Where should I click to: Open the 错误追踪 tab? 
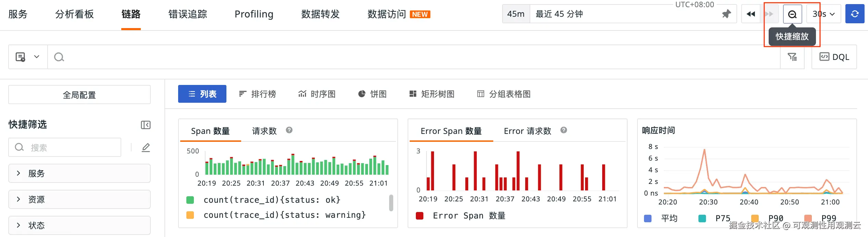click(x=188, y=14)
